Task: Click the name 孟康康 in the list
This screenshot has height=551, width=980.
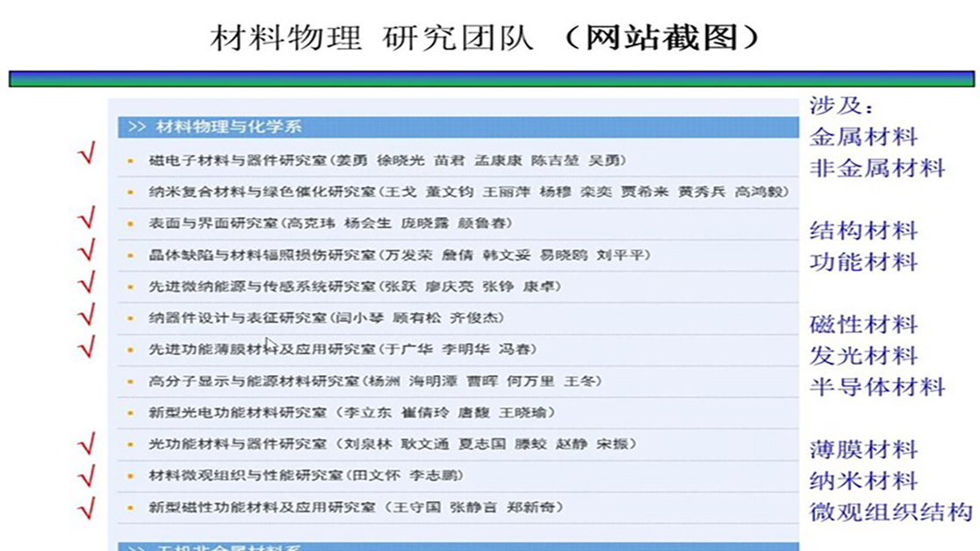Action: 498,161
